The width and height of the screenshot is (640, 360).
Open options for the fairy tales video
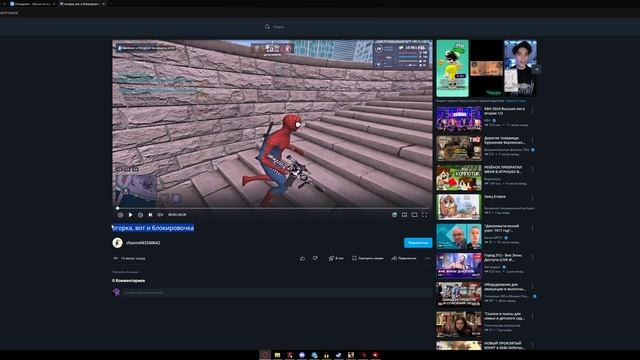tap(533, 316)
